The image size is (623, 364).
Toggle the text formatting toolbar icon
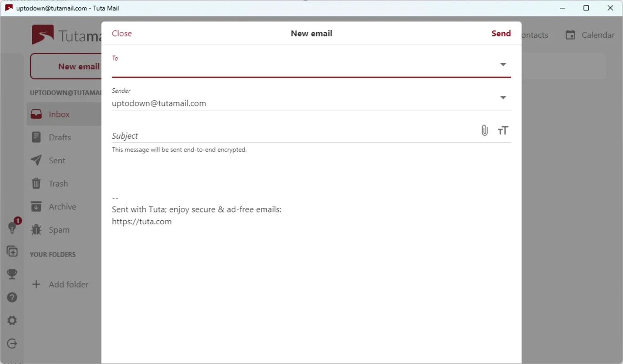(503, 131)
